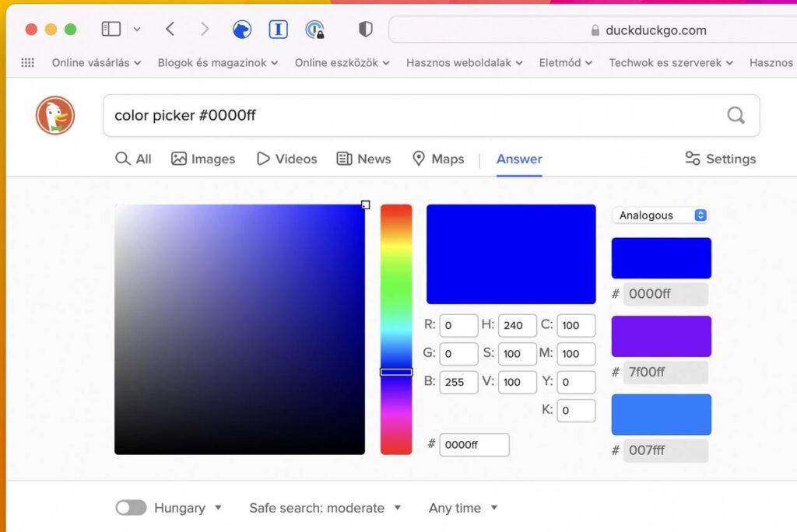Switch to the News tab
This screenshot has height=532, width=797.
(x=364, y=159)
